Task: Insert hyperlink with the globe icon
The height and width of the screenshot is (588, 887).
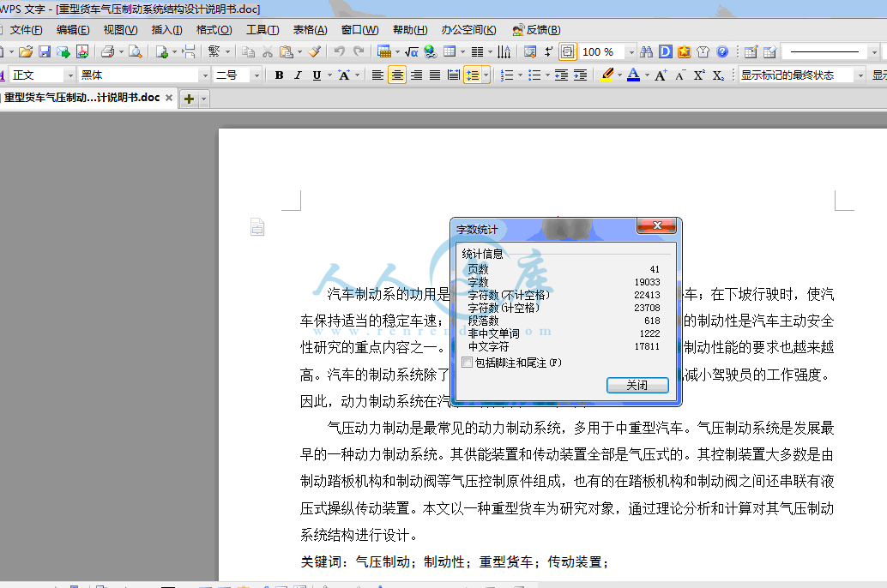Action: pos(431,52)
